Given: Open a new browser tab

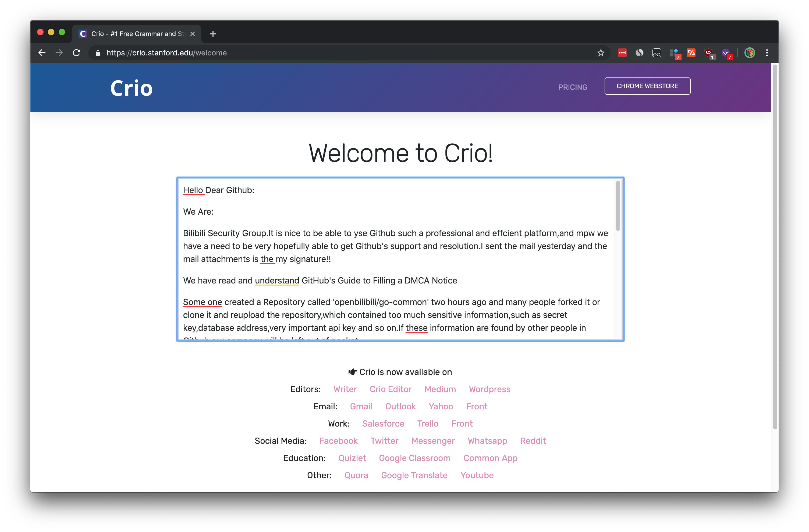Looking at the screenshot, I should 213,34.
